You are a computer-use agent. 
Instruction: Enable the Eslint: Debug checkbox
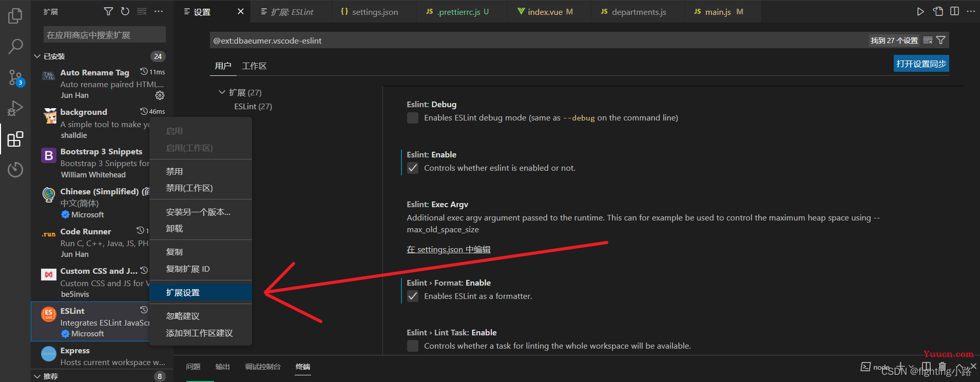[413, 118]
